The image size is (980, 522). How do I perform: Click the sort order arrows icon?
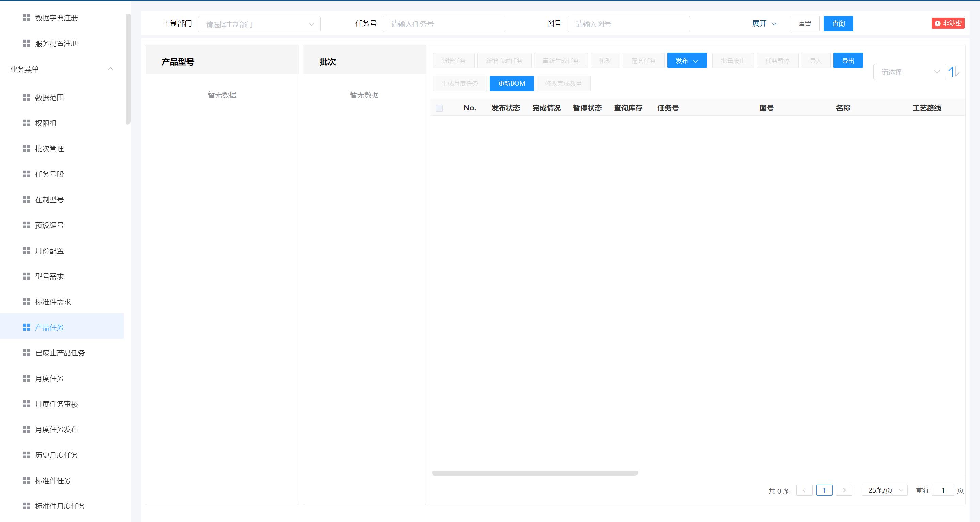pyautogui.click(x=954, y=72)
